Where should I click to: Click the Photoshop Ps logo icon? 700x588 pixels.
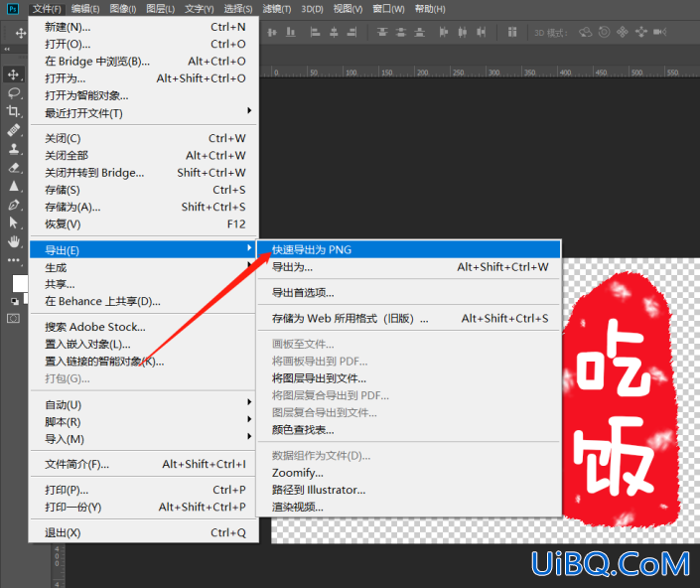[13, 9]
